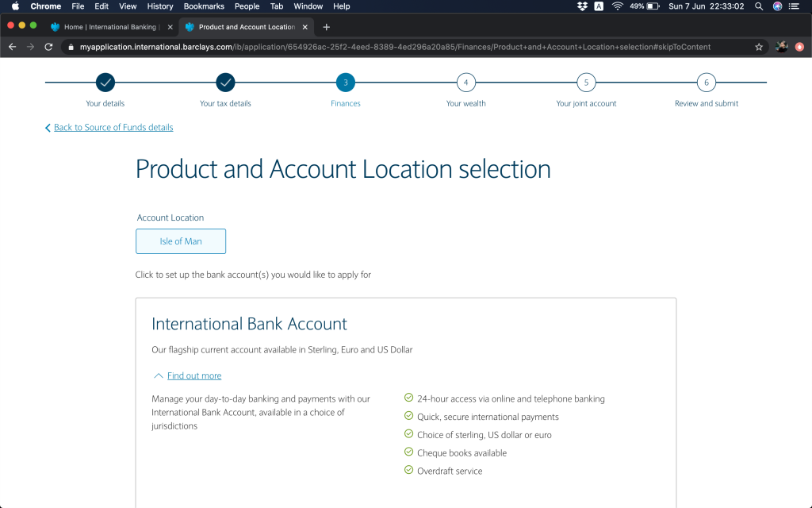Switch to the Home International Banking tab
The image size is (812, 508).
click(x=109, y=27)
